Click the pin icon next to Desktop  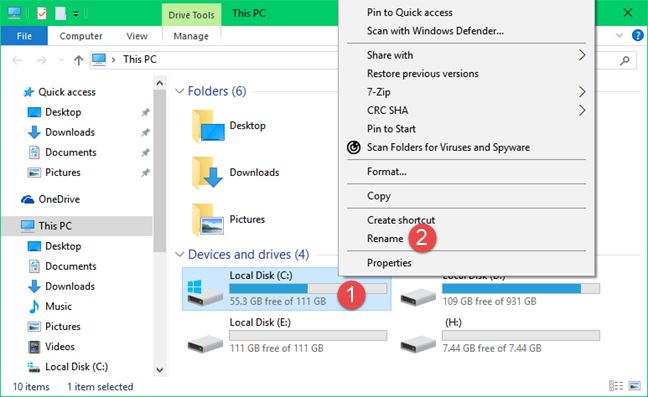pos(145,112)
